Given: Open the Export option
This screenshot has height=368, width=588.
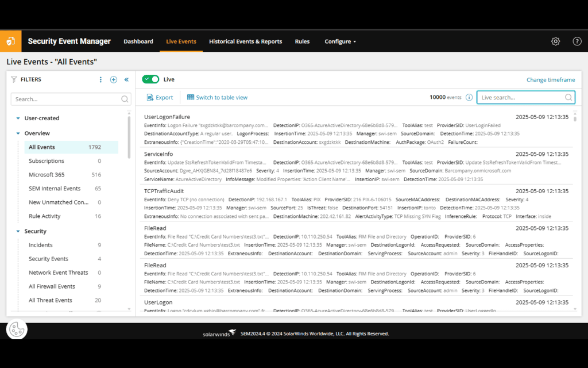Looking at the screenshot, I should point(160,97).
